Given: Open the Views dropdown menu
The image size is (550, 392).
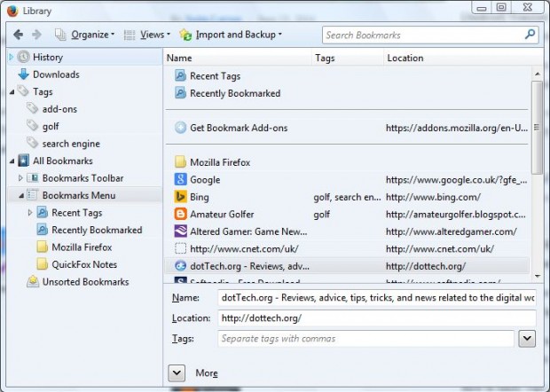Looking at the screenshot, I should 146,35.
